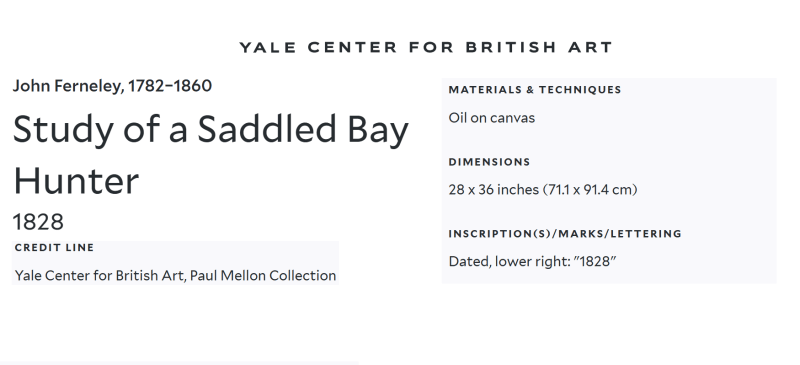
Task: Select the Dated, lower right inscription text
Action: [x=532, y=262]
